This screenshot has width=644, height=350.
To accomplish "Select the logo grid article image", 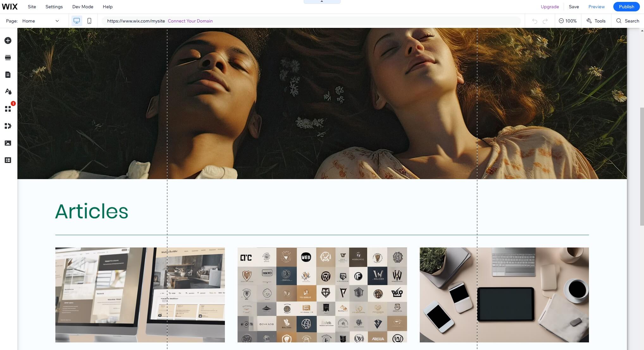I will [x=322, y=295].
